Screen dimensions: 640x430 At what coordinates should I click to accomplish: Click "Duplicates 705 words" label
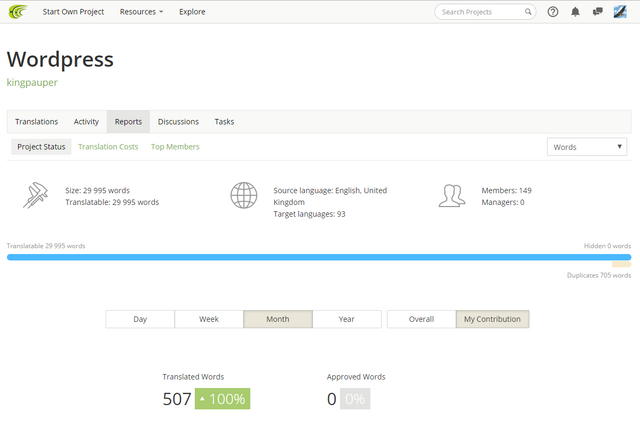point(599,275)
